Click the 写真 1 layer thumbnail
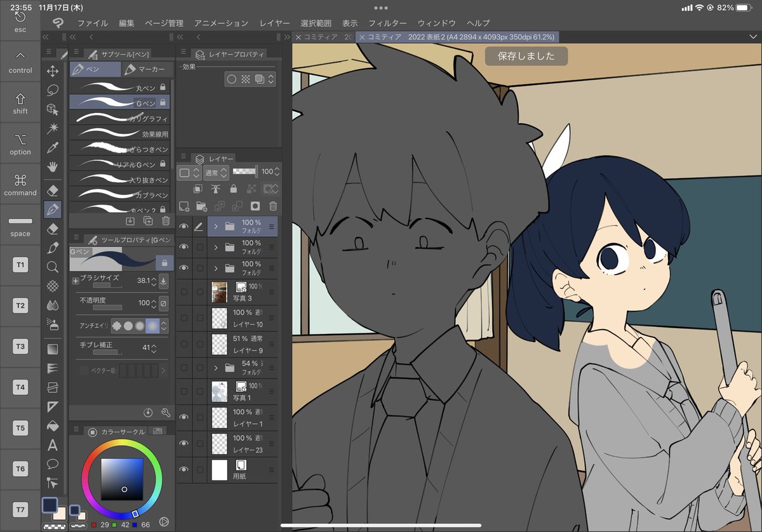The width and height of the screenshot is (762, 532). pos(219,392)
